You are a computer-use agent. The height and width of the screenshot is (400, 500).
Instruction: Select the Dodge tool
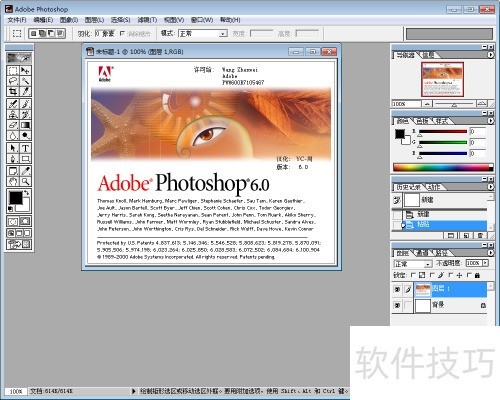[x=25, y=135]
